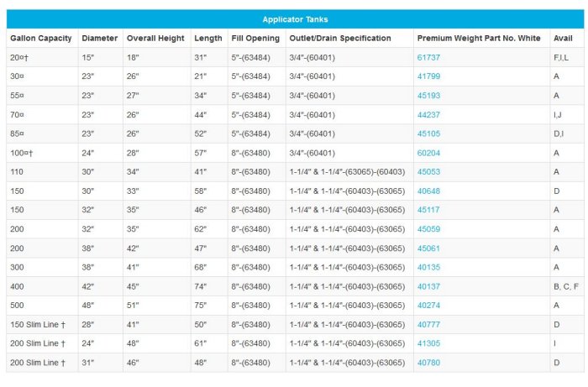Open part 40274 for 500 gallon tank
Viewport: 588px width, 387px height.
pos(428,306)
